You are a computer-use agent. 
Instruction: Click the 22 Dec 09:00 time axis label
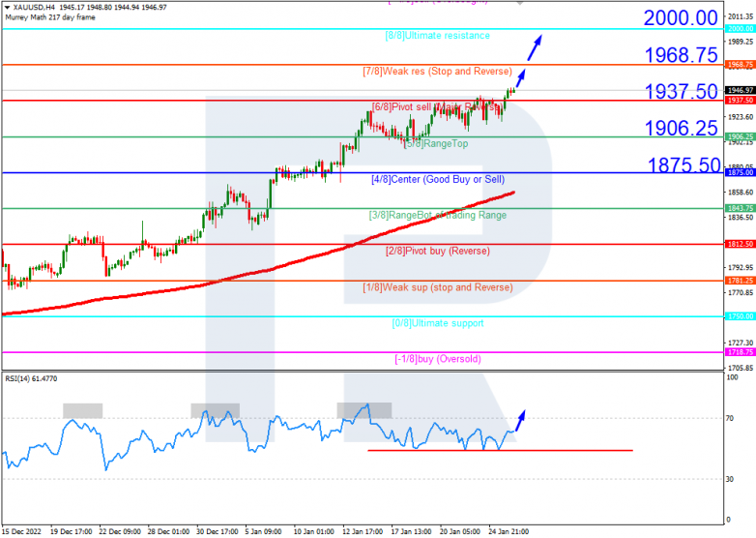120,532
